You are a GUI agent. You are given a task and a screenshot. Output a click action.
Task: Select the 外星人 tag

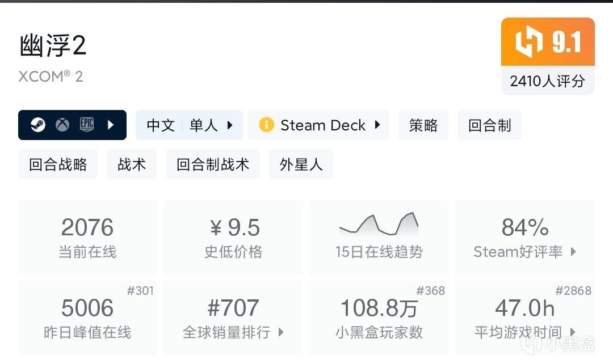point(301,164)
